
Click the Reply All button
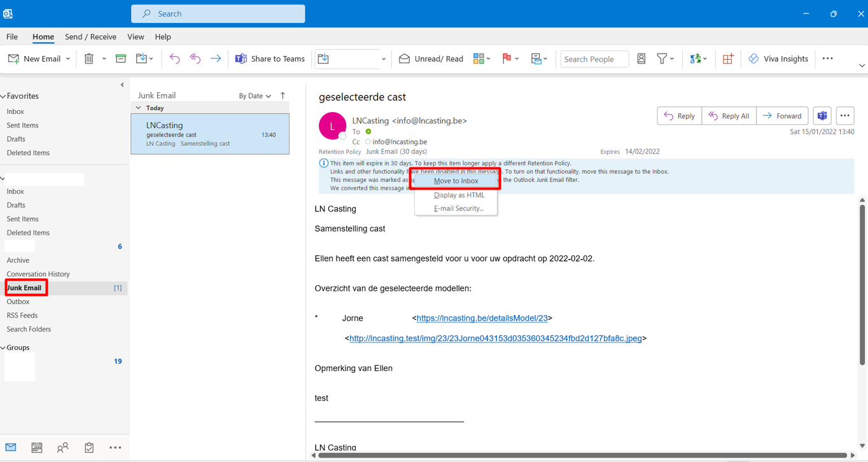click(729, 116)
